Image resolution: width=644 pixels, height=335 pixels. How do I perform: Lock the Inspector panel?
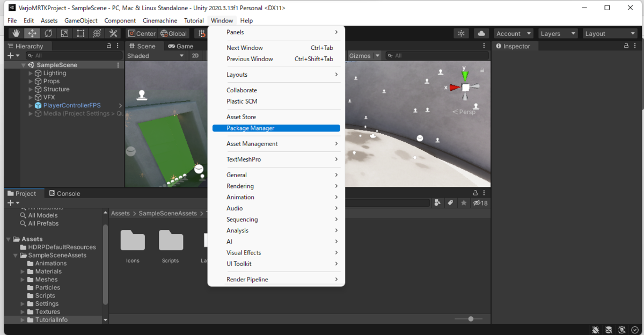tap(627, 46)
